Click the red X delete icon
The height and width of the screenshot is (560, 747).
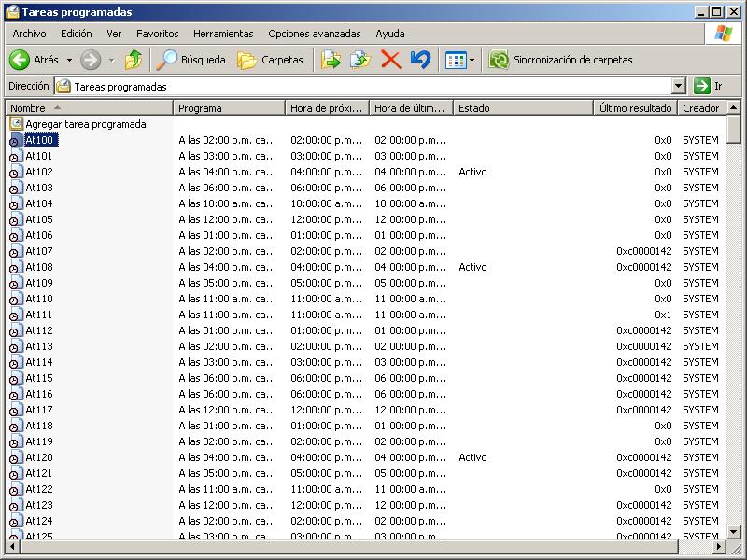point(391,60)
